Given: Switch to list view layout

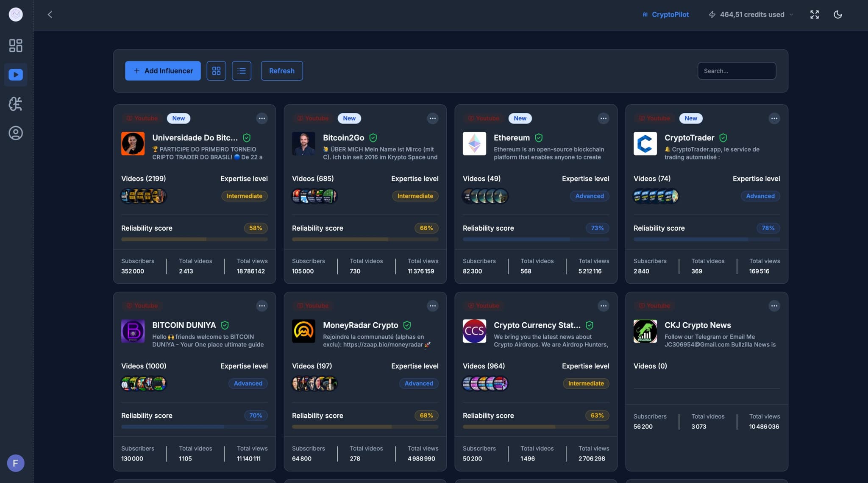Looking at the screenshot, I should [x=242, y=71].
